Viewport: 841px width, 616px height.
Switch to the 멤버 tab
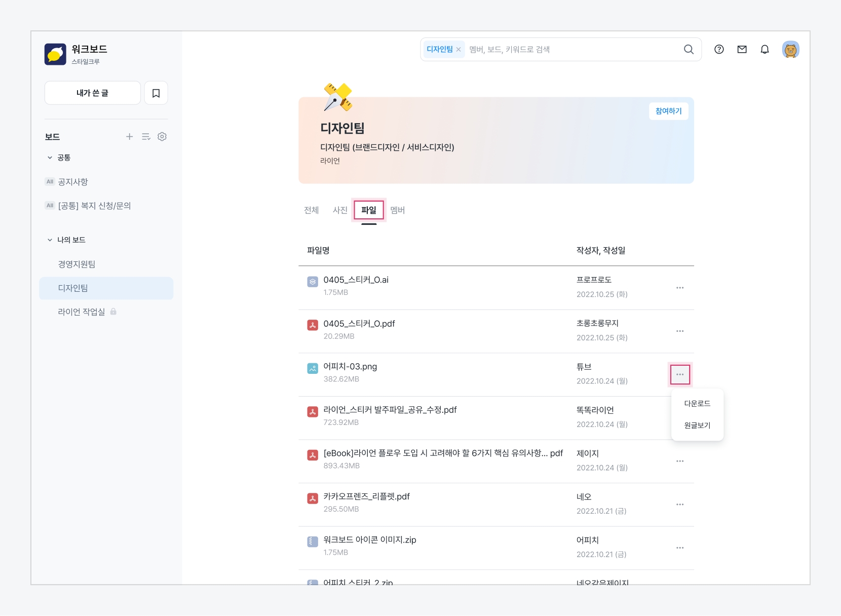[397, 210]
